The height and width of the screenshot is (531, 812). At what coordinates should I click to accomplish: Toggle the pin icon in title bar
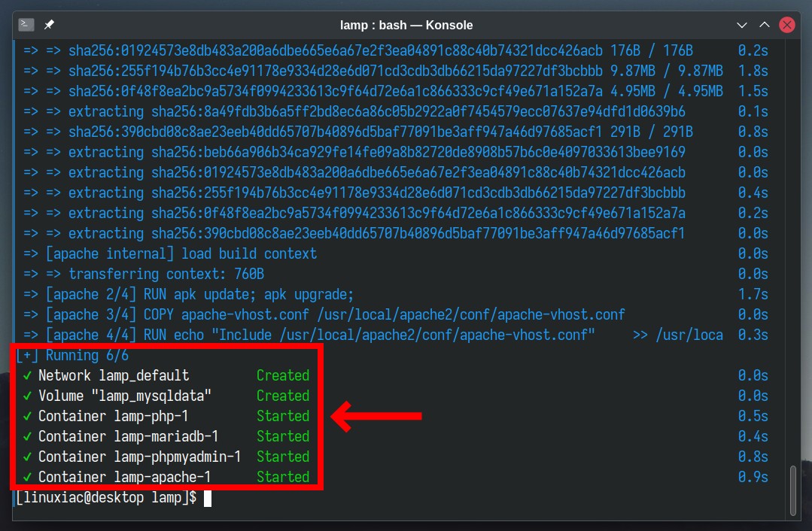pos(49,25)
